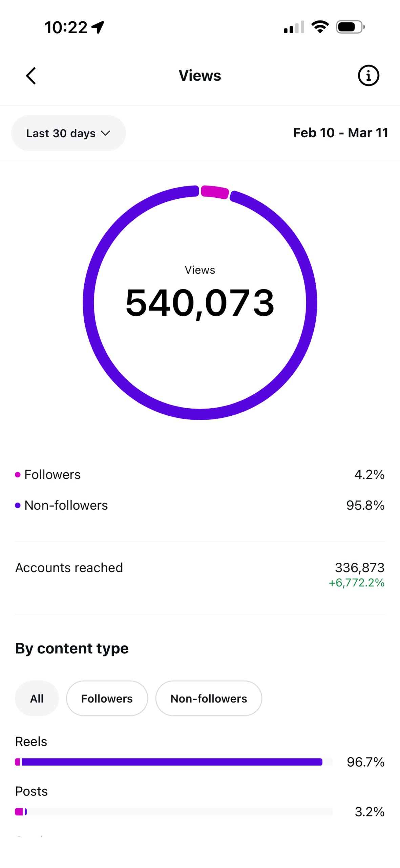Tap the Non-followers 95.8% row
This screenshot has height=868, width=400.
click(x=200, y=505)
